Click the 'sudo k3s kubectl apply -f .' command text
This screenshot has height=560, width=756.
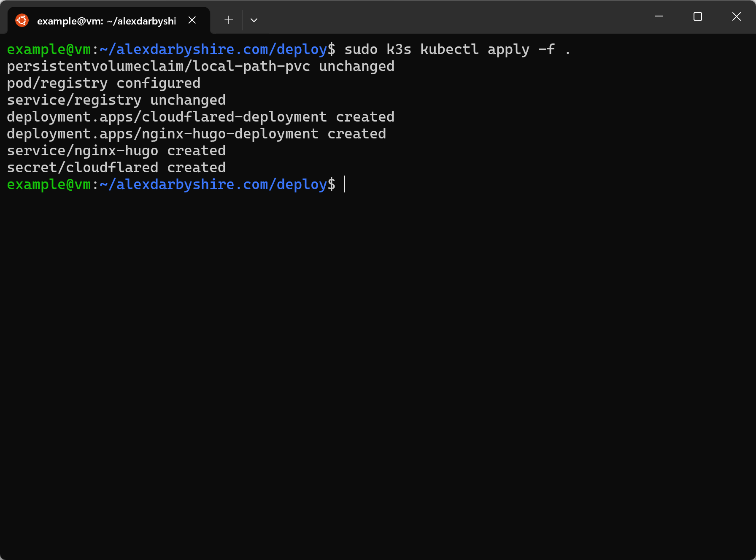[458, 49]
